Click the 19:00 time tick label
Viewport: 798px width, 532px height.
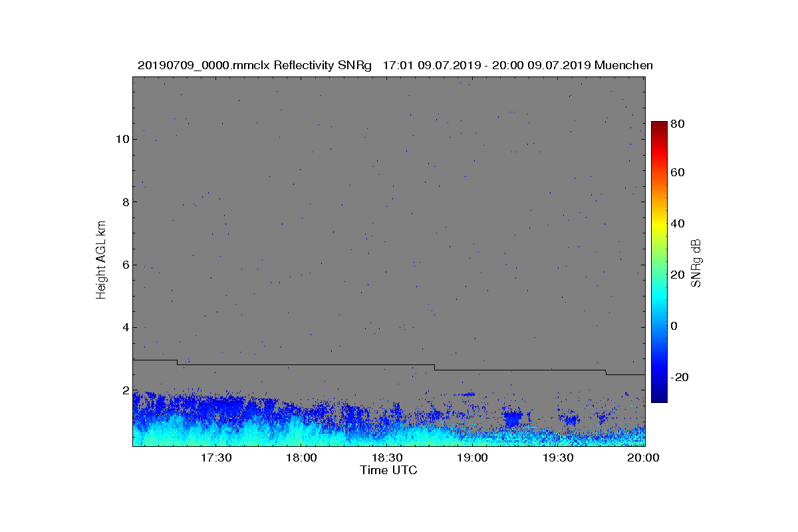[x=473, y=458]
